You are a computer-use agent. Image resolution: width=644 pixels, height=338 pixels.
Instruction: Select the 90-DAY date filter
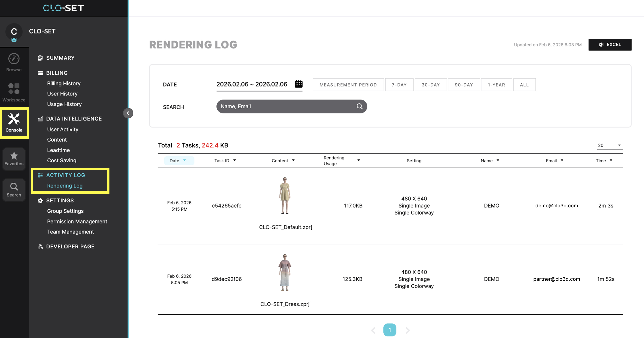[x=464, y=84]
